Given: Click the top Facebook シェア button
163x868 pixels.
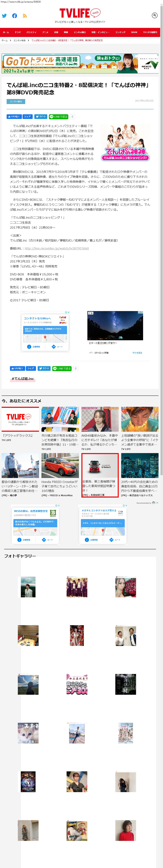Looking at the screenshot, I should [28, 117].
